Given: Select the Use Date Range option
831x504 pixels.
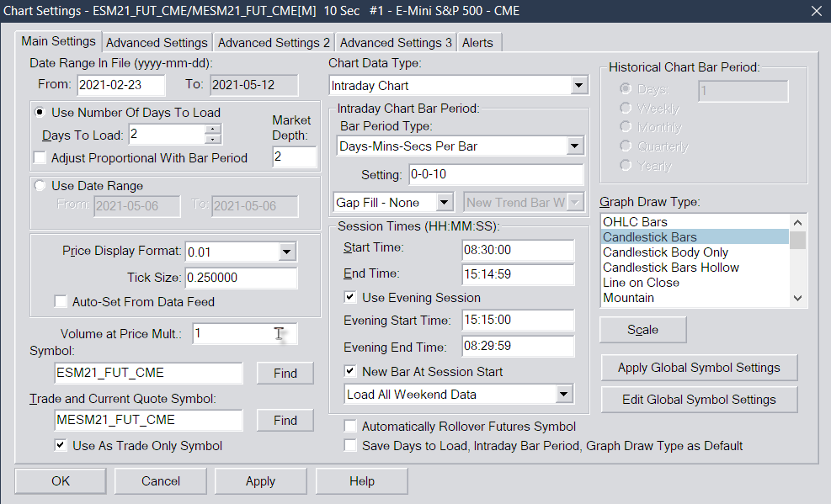Looking at the screenshot, I should 40,186.
